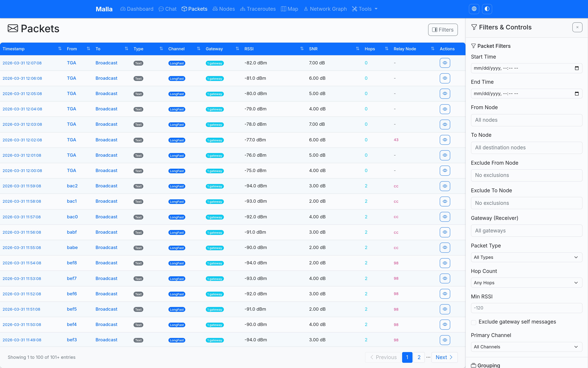
Task: Open the Gateway (Receiver) selector
Action: [x=526, y=230]
